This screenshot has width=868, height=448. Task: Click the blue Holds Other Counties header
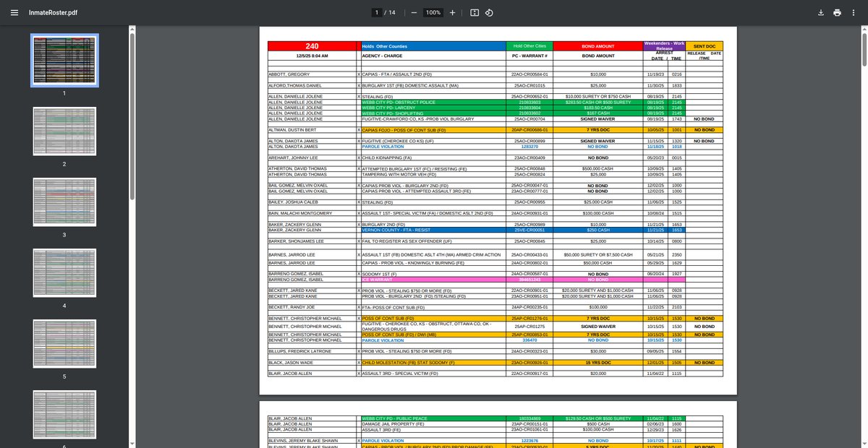[x=433, y=46]
